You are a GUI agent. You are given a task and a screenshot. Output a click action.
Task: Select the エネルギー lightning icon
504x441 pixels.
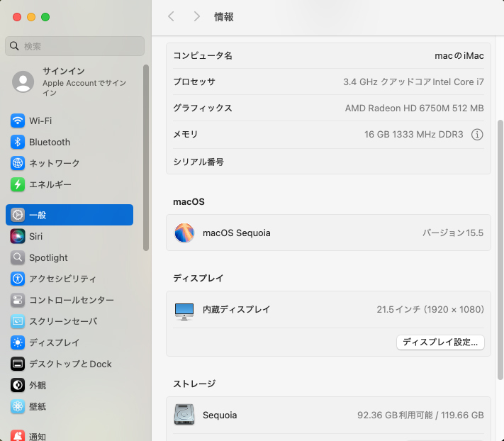coord(18,184)
